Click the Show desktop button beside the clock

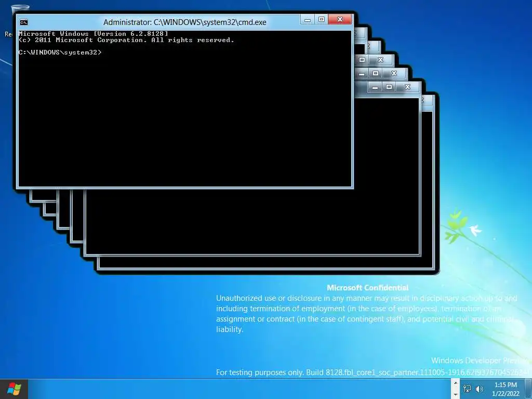[528, 389]
